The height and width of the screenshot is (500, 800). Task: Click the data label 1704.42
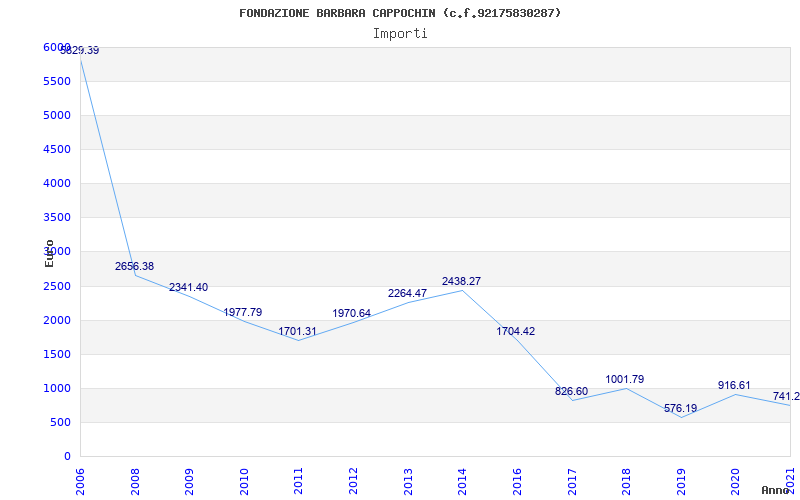[515, 331]
